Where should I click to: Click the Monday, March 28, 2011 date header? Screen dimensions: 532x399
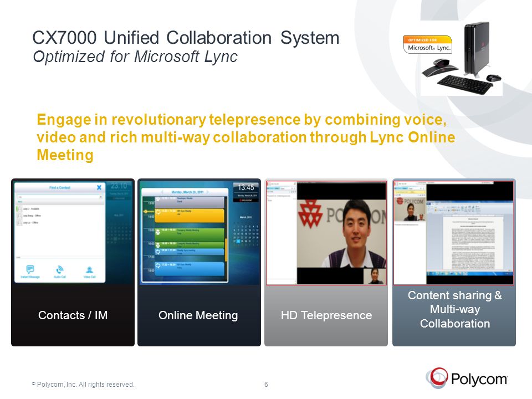187,192
